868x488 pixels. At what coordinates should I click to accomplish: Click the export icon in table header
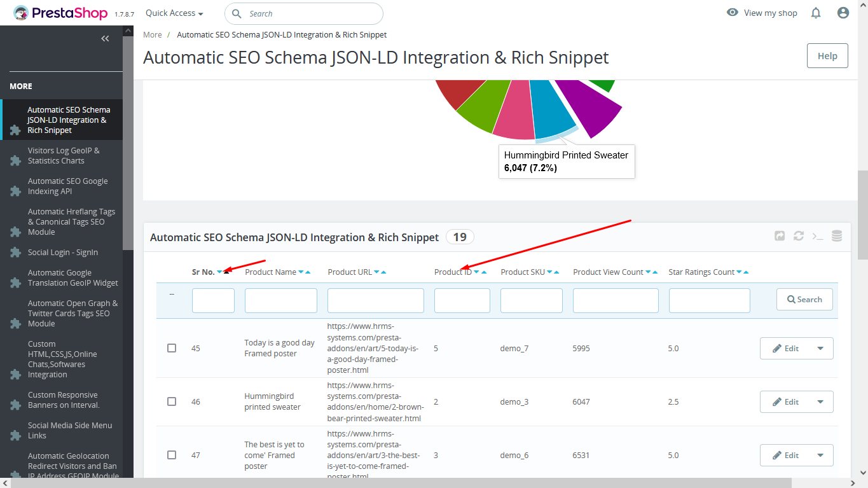(x=780, y=236)
